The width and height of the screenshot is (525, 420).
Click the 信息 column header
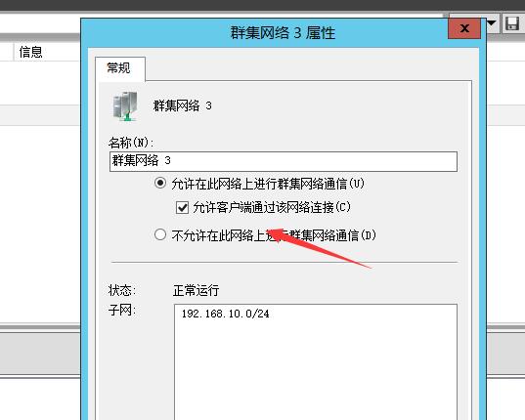coord(30,52)
